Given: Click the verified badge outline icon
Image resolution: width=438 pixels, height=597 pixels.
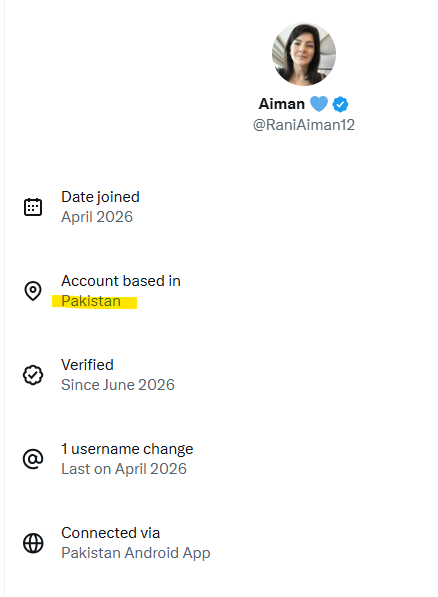Looking at the screenshot, I should tap(33, 375).
